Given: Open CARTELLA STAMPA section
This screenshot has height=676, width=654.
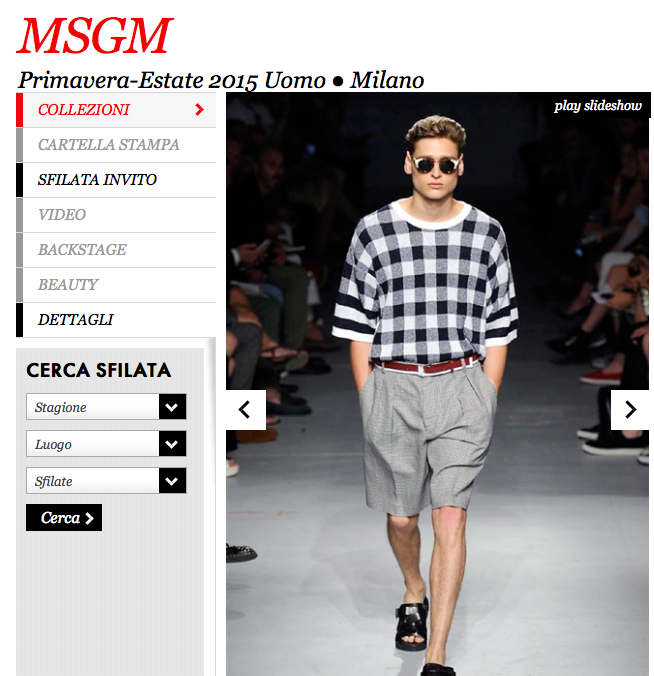Looking at the screenshot, I should [116, 145].
